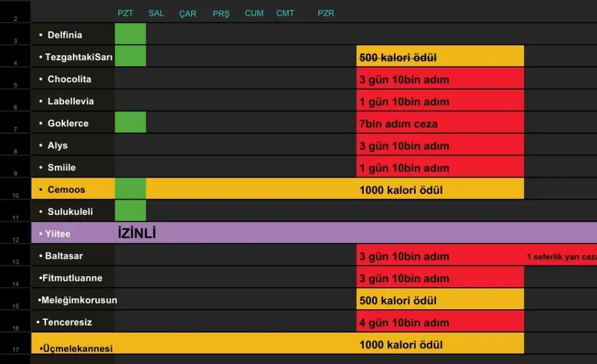Image resolution: width=597 pixels, height=364 pixels.
Task: Click the ÇAR day label
Action: [188, 13]
